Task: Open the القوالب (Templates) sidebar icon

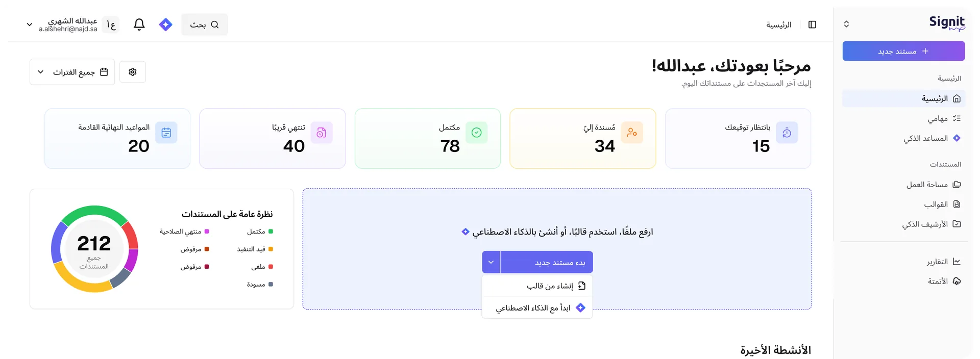Action: coord(957,204)
